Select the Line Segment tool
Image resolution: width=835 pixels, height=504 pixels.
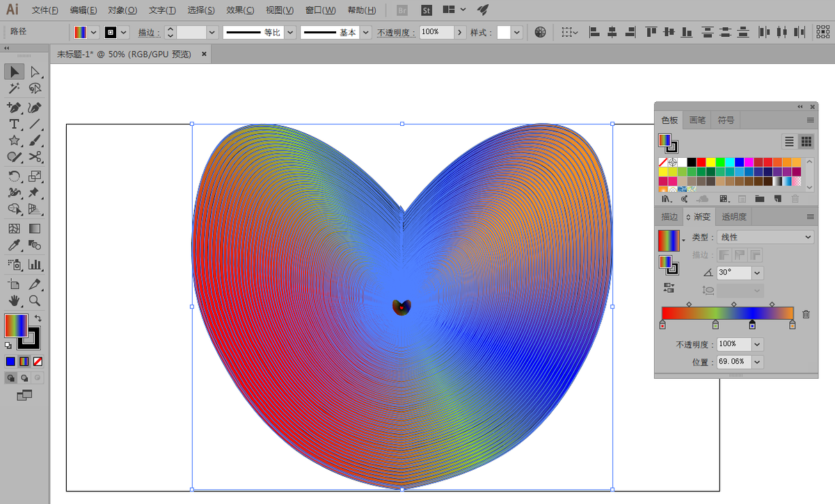(35, 124)
